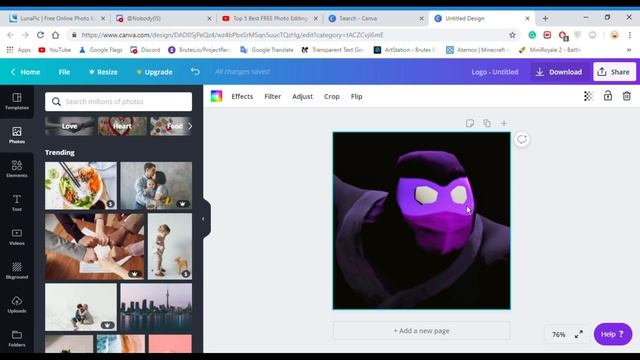Go back with the Home button
This screenshot has height=360, width=640.
pyautogui.click(x=25, y=72)
